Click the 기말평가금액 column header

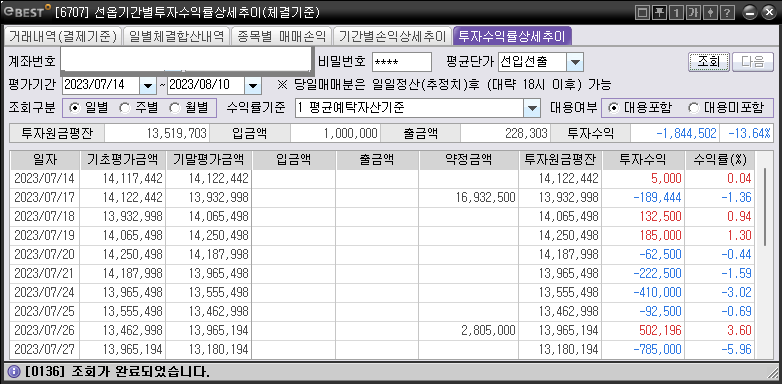pos(209,160)
